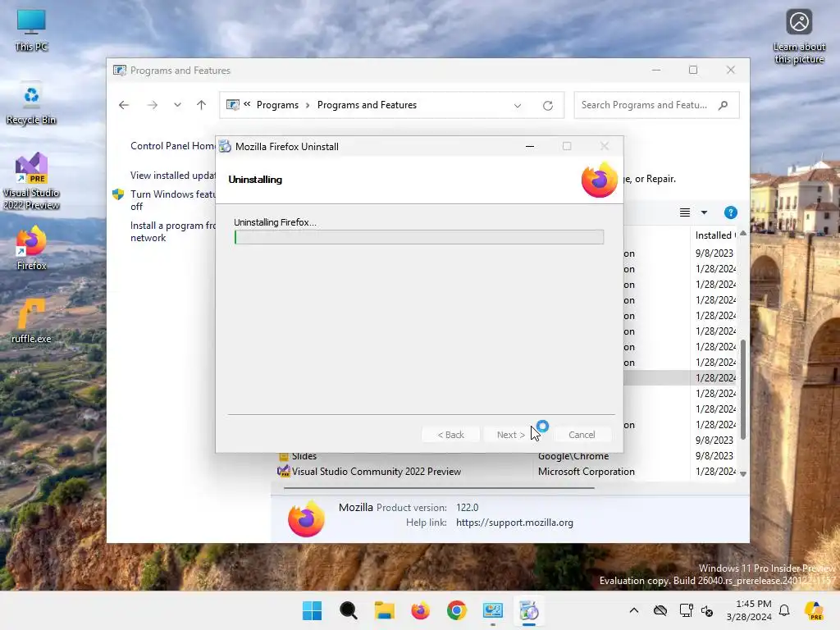This screenshot has width=840, height=630.
Task: Minimize the Mozilla Firefox Uninstall dialog
Action: click(x=530, y=146)
